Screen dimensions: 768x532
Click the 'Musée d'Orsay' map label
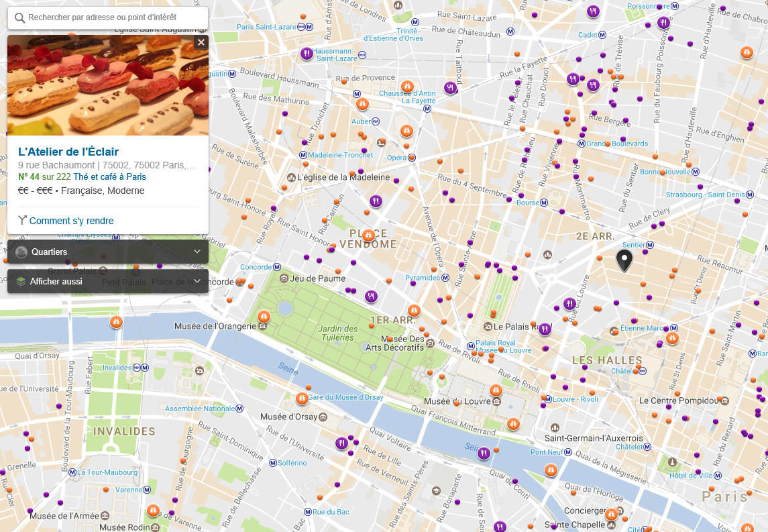[289, 417]
